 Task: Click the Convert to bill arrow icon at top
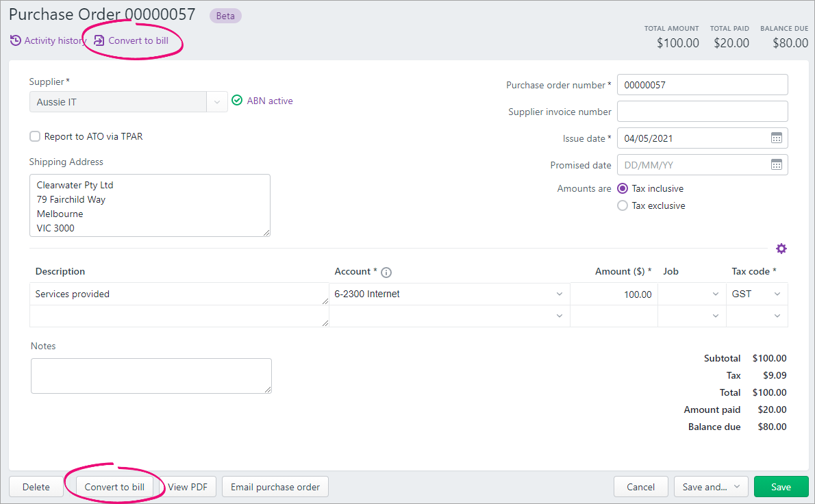99,41
